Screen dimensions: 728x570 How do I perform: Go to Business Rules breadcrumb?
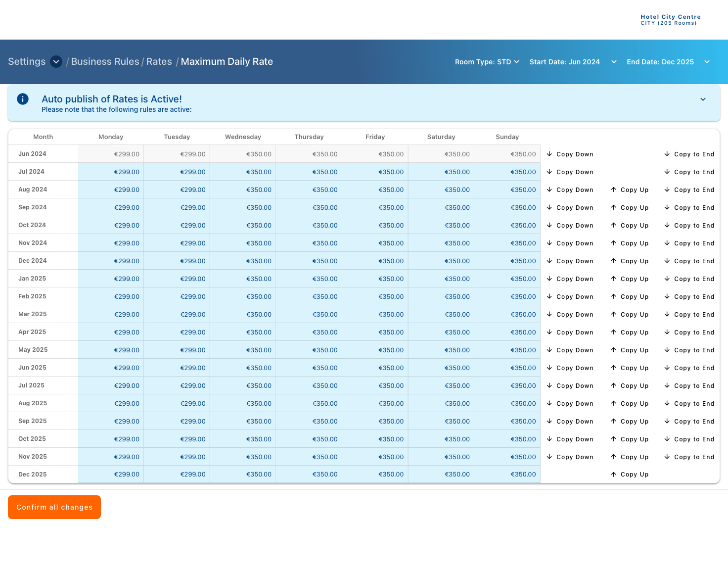105,62
